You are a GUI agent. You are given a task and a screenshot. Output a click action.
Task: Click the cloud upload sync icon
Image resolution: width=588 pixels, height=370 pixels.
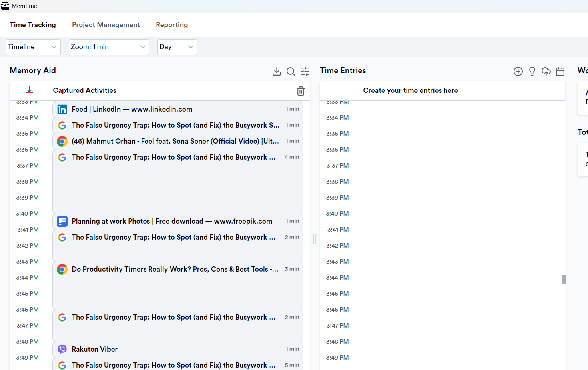[x=546, y=71]
